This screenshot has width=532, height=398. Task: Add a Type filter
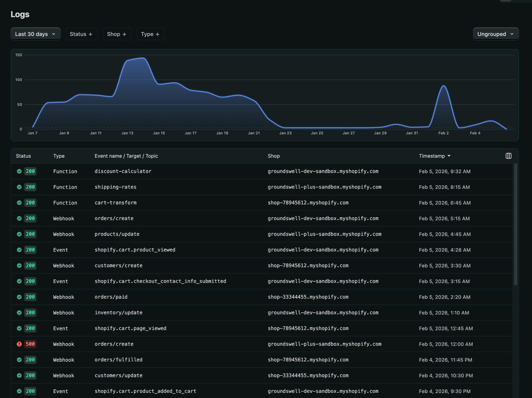coord(150,34)
